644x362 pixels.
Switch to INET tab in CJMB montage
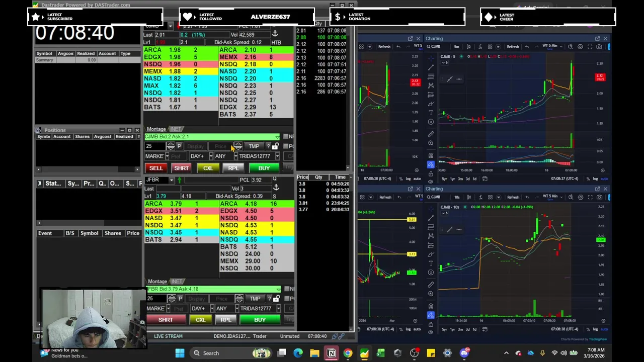click(176, 129)
